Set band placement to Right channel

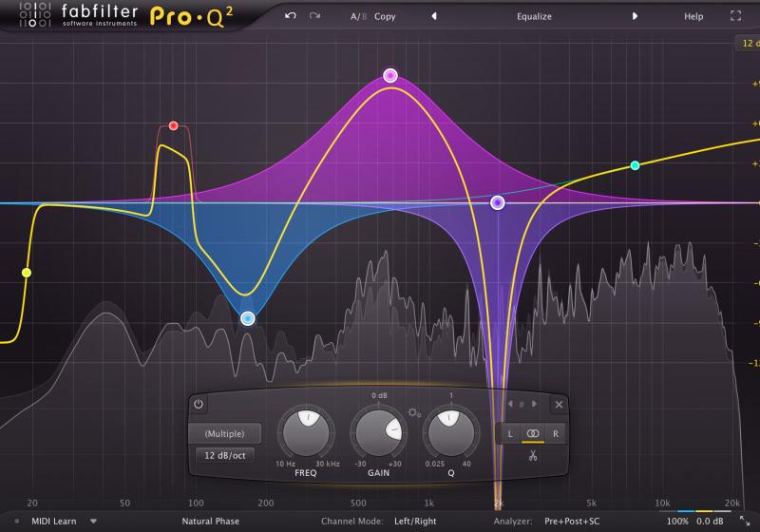pos(556,433)
